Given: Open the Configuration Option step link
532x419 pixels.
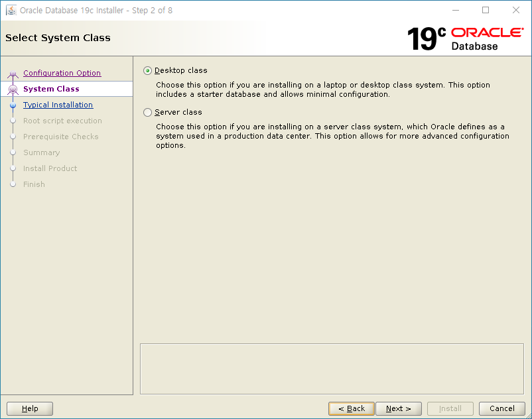Looking at the screenshot, I should tap(62, 73).
